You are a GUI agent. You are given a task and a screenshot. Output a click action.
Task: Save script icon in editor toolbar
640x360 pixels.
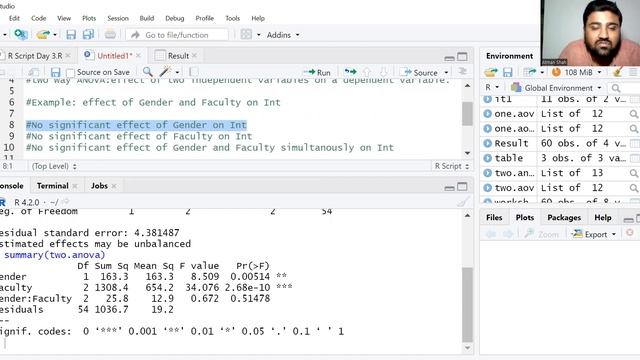tap(55, 72)
